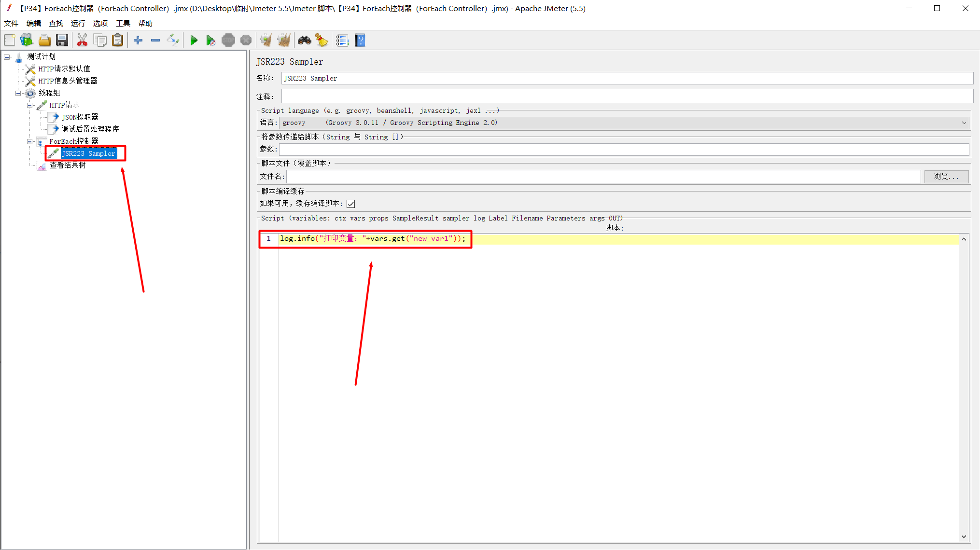Click the 浏览... button
The width and height of the screenshot is (980, 550).
pyautogui.click(x=946, y=177)
